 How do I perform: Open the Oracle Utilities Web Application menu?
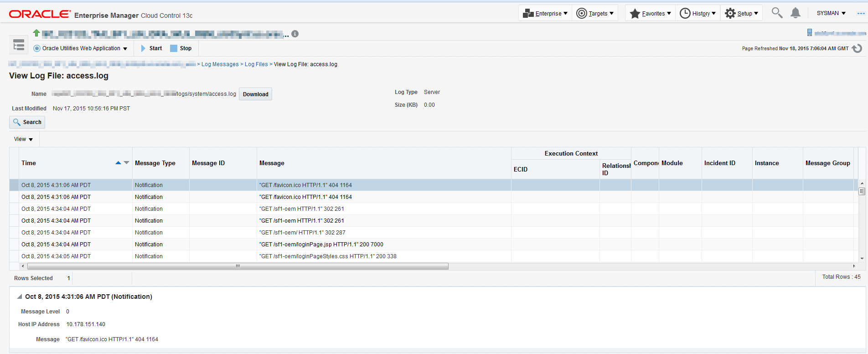81,48
